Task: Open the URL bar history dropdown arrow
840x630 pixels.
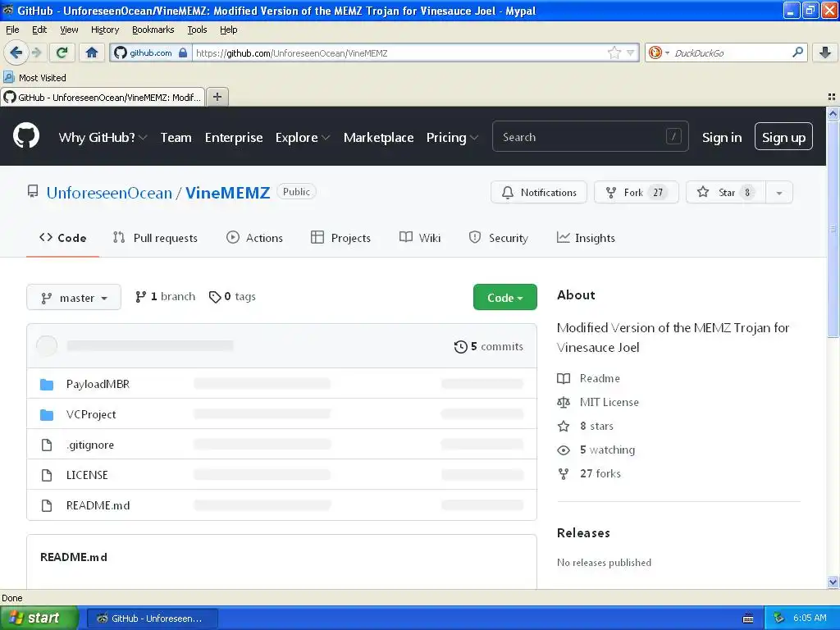Action: [631, 52]
